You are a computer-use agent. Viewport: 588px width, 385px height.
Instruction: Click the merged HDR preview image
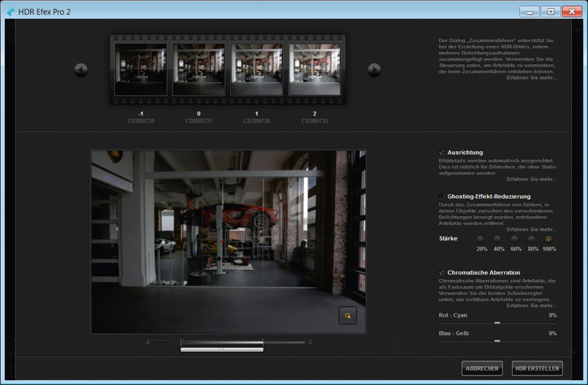point(228,242)
